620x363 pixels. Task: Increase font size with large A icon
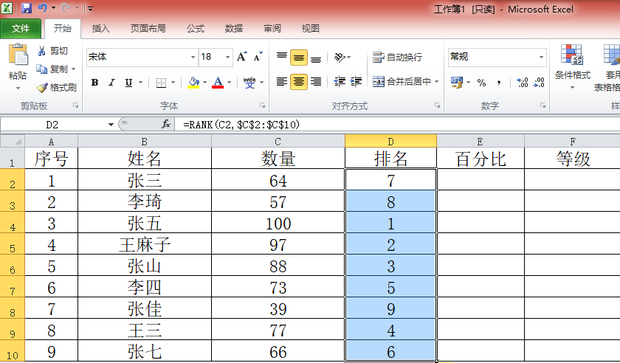coord(242,57)
